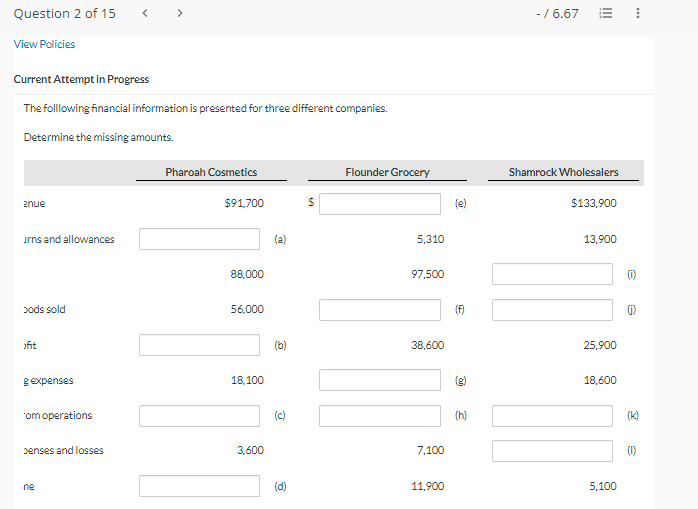Select Flounder Grocery revenue input (e)
The width and height of the screenshot is (698, 509).
point(380,204)
